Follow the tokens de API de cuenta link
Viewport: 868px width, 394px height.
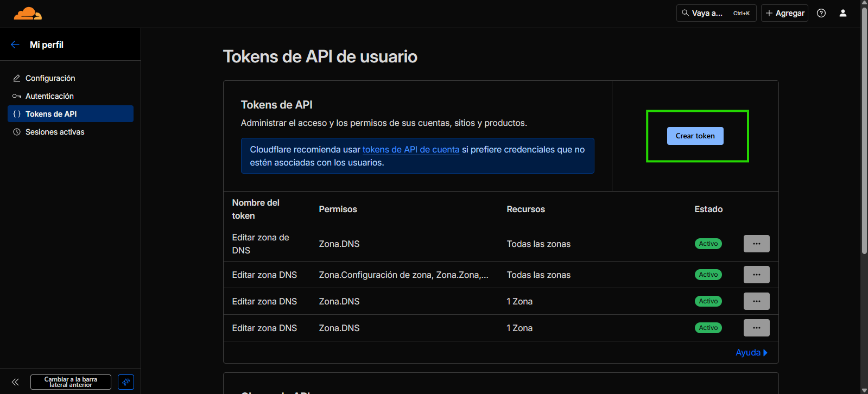(410, 149)
